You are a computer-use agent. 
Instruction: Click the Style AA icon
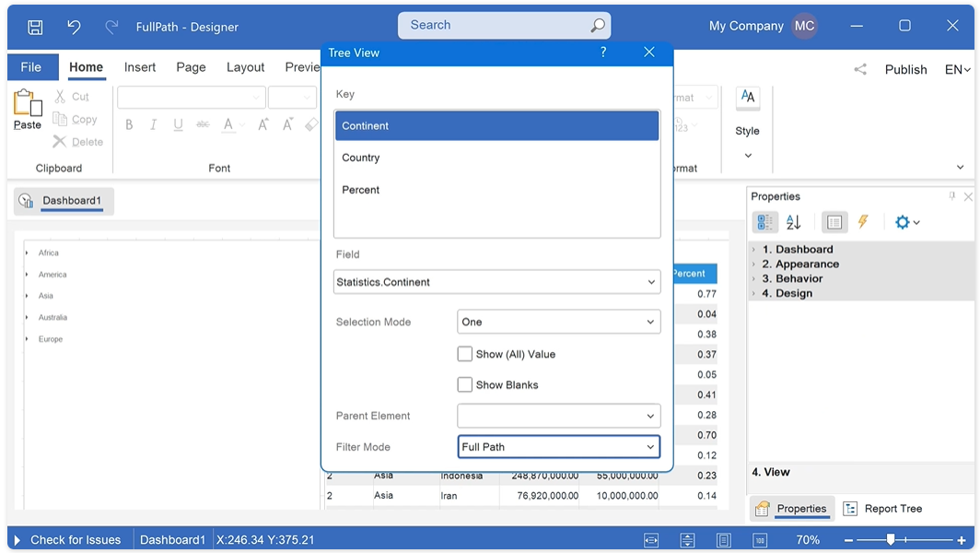748,98
